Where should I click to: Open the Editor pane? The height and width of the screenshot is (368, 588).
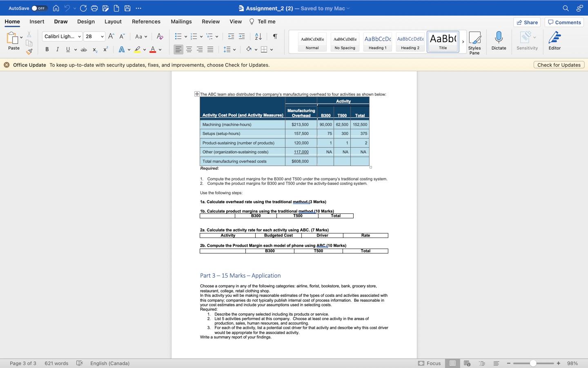point(555,41)
